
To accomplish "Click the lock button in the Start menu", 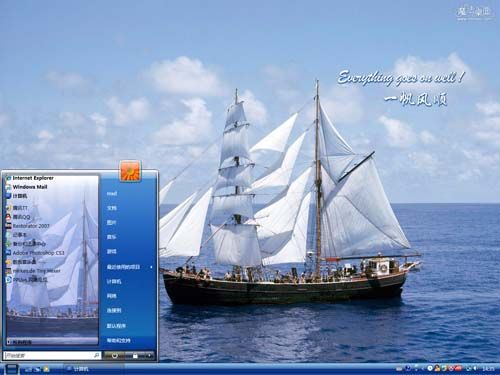I will tap(135, 356).
